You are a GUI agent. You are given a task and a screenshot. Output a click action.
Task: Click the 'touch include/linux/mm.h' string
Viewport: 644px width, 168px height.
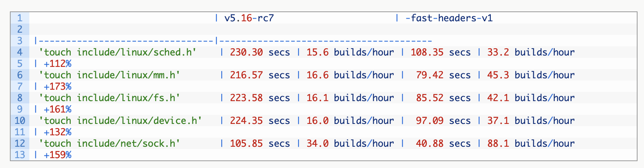[x=109, y=75]
